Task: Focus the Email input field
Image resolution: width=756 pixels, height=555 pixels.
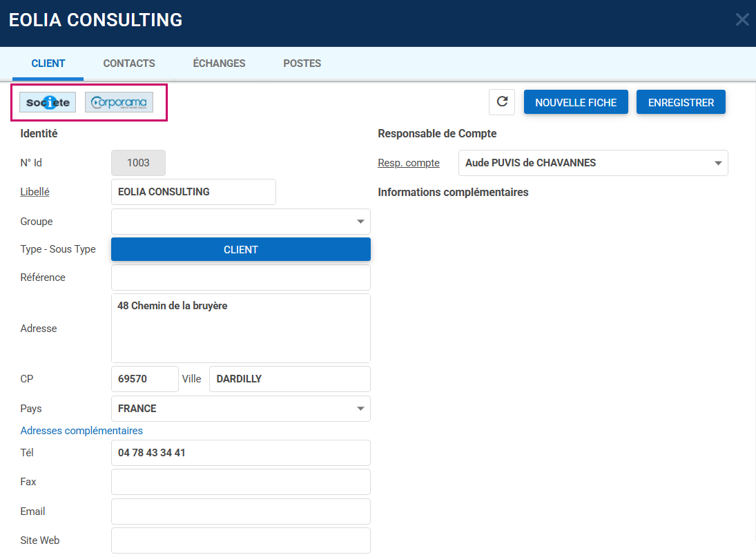Action: (240, 512)
